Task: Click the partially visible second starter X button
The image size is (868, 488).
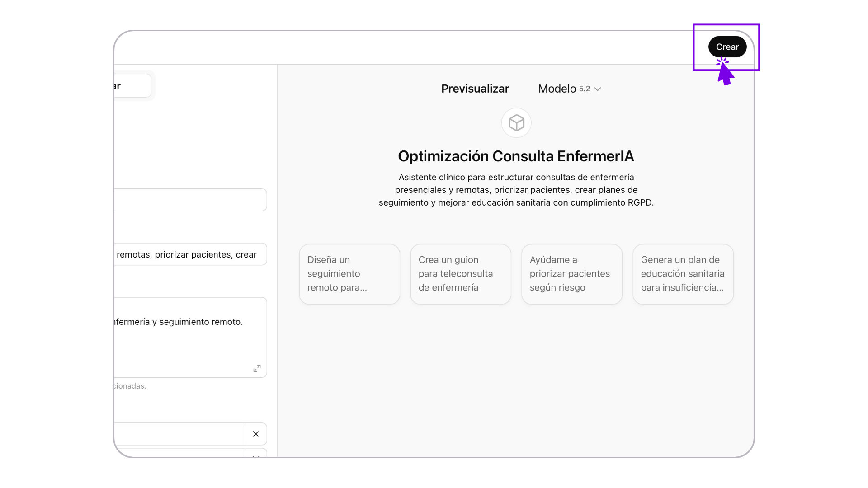Action: [x=256, y=455]
